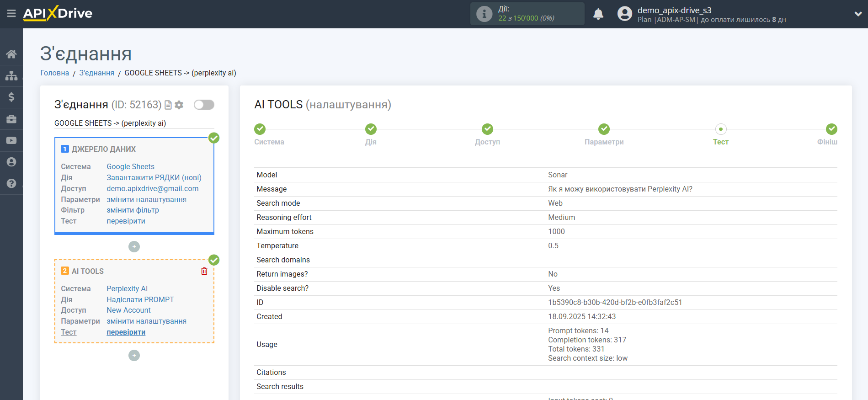Toggle the connection on/off switch
The image size is (868, 400).
(x=204, y=105)
